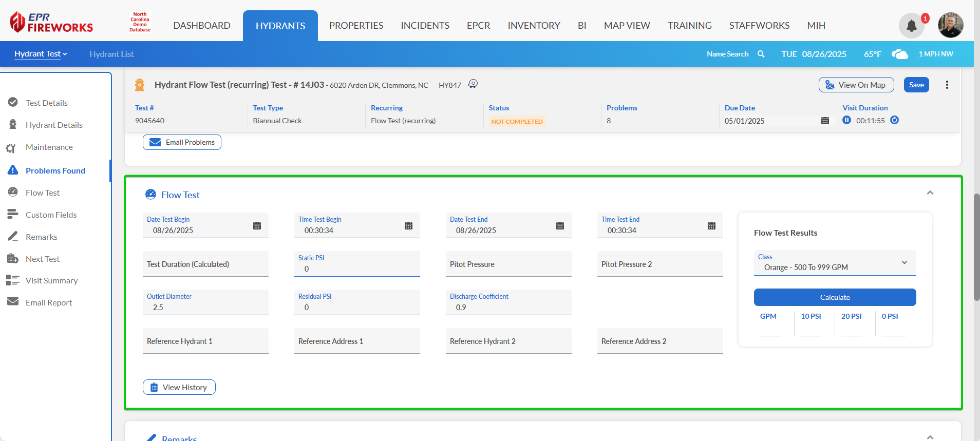This screenshot has width=980, height=441.
Task: Click the Name Search magnifier icon
Action: (761, 54)
